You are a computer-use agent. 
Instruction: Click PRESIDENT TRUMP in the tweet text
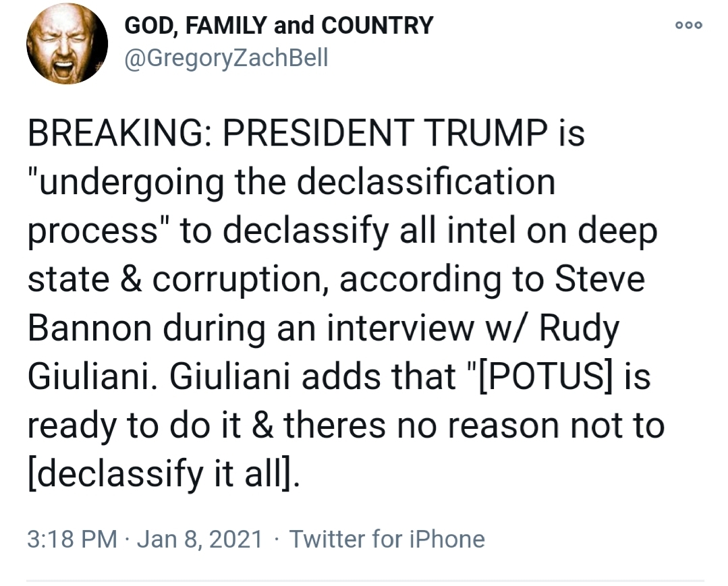point(385,133)
